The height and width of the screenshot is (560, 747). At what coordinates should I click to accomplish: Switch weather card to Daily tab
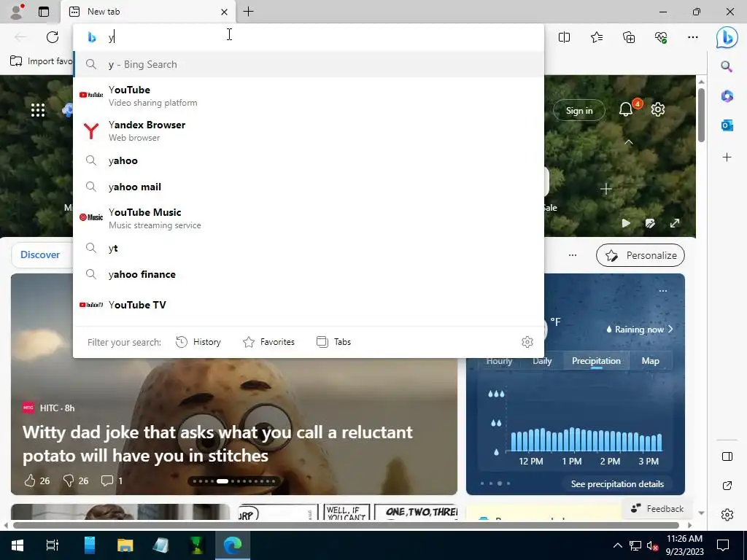point(542,361)
